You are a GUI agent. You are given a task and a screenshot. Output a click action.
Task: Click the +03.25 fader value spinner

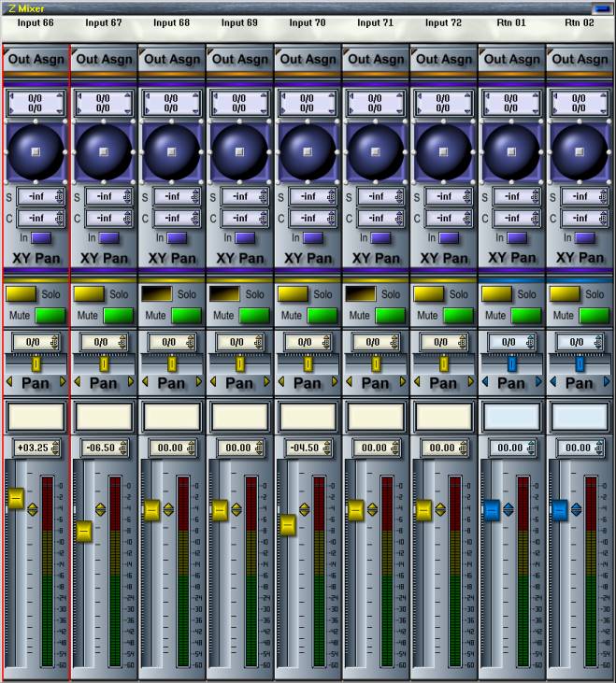[55, 448]
